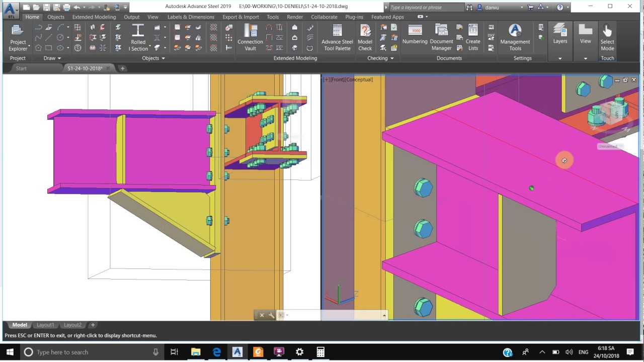This screenshot has height=362, width=644.
Task: Click the customization wrench in command line
Action: [x=271, y=315]
